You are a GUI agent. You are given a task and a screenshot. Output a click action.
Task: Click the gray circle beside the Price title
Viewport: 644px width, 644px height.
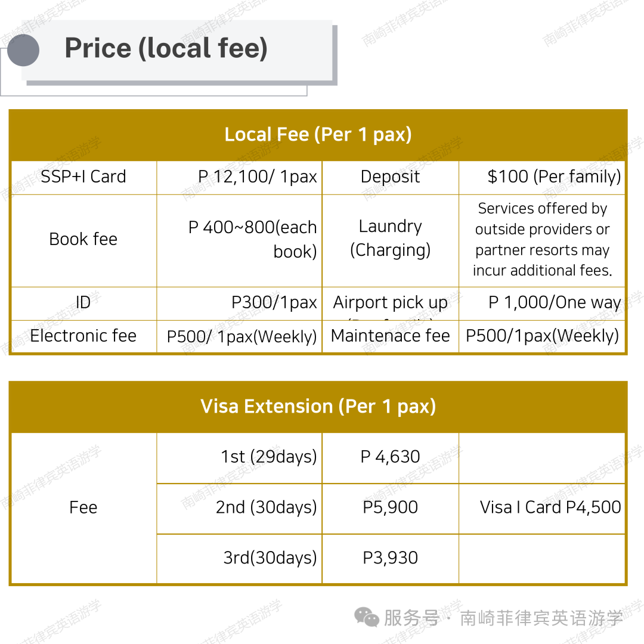pos(24,49)
